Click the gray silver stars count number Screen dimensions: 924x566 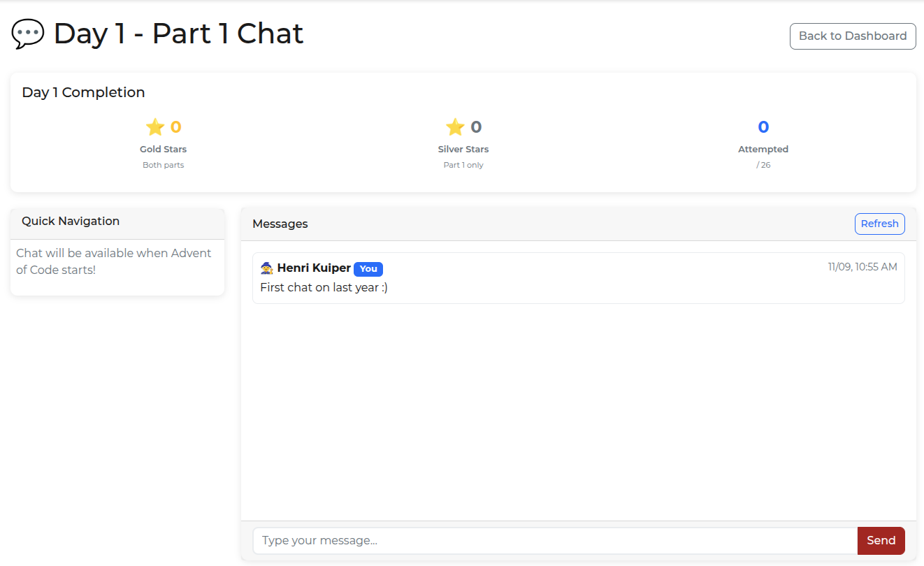(476, 127)
